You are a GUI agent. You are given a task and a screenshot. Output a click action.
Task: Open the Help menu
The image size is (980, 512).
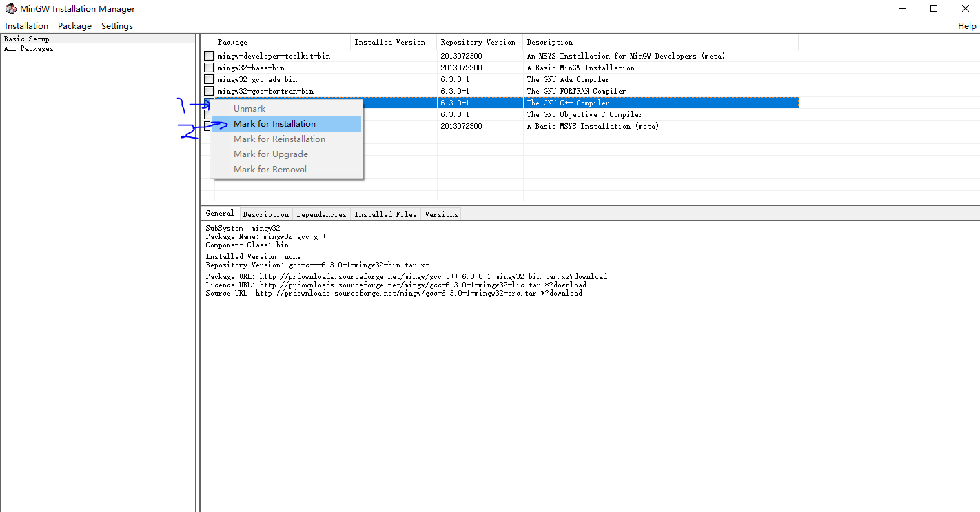pos(967,25)
